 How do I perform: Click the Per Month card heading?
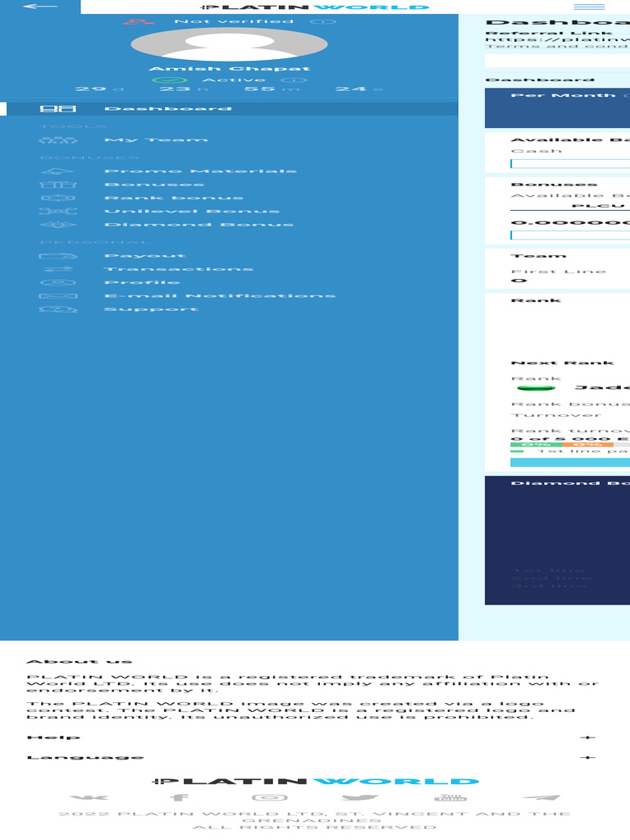563,95
